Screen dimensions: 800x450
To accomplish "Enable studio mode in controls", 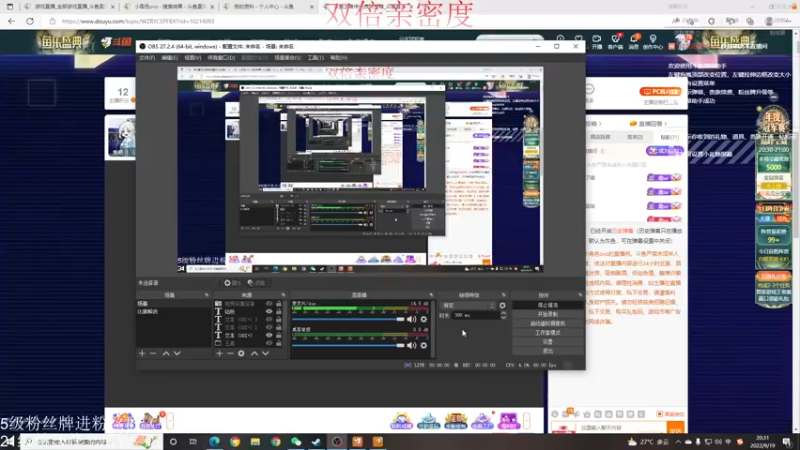I will pyautogui.click(x=547, y=333).
